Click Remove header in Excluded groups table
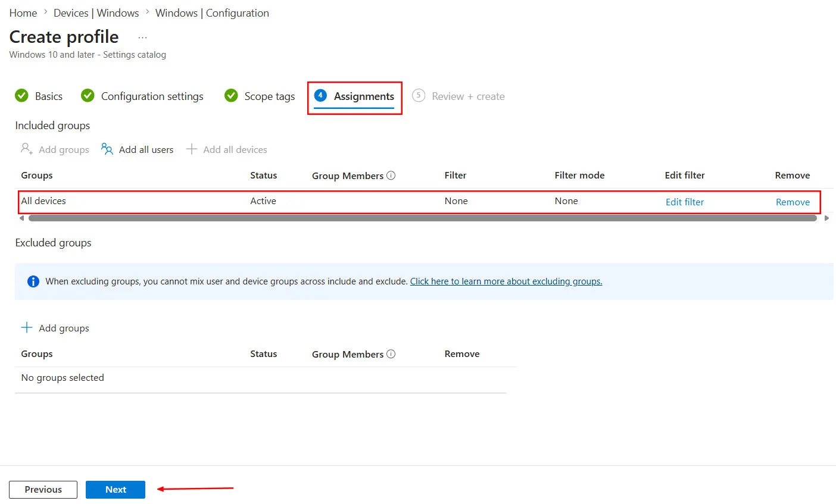Screen dimensions: 836x504 (462, 354)
